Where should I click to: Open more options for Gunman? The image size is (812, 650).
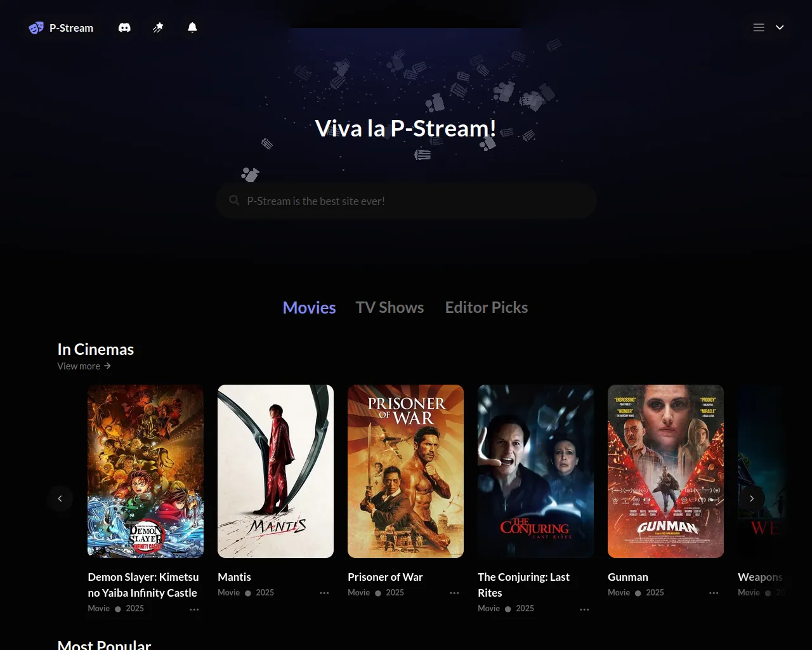pyautogui.click(x=714, y=593)
